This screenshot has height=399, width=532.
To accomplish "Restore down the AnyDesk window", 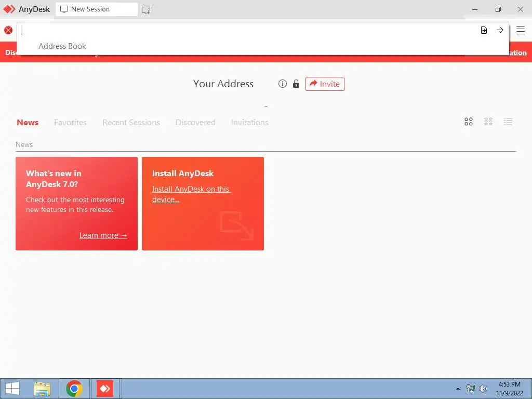I will pos(498,9).
